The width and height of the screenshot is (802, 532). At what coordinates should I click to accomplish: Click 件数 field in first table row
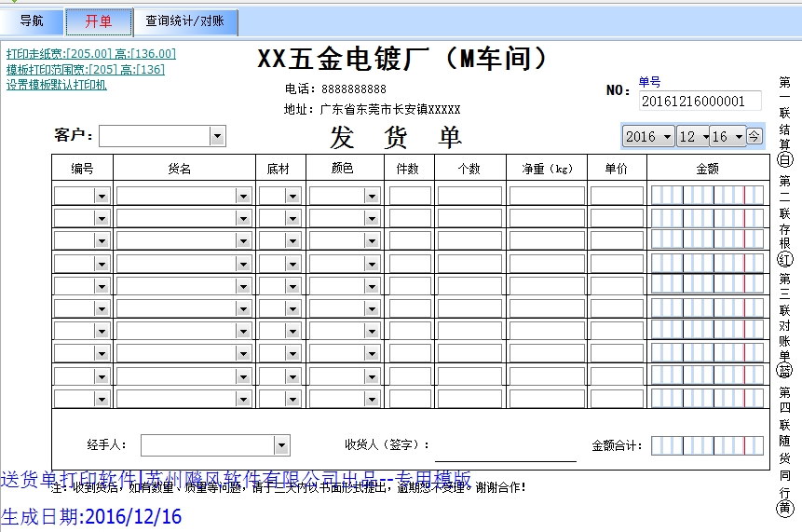[410, 196]
